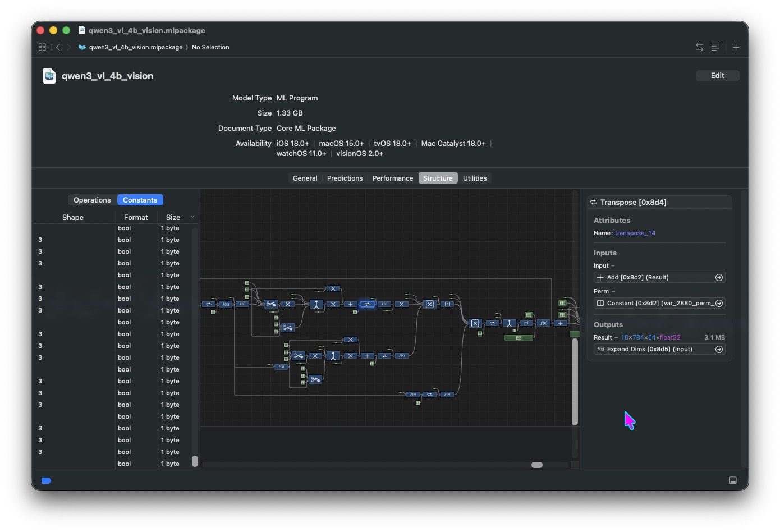Switch list to Operations

click(92, 200)
